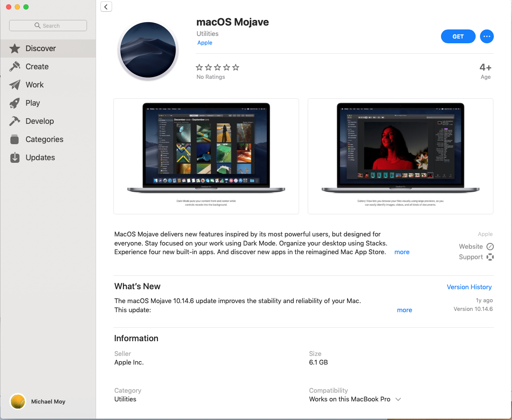Open the Discover section
Screen dimensions: 512x420
point(48,48)
